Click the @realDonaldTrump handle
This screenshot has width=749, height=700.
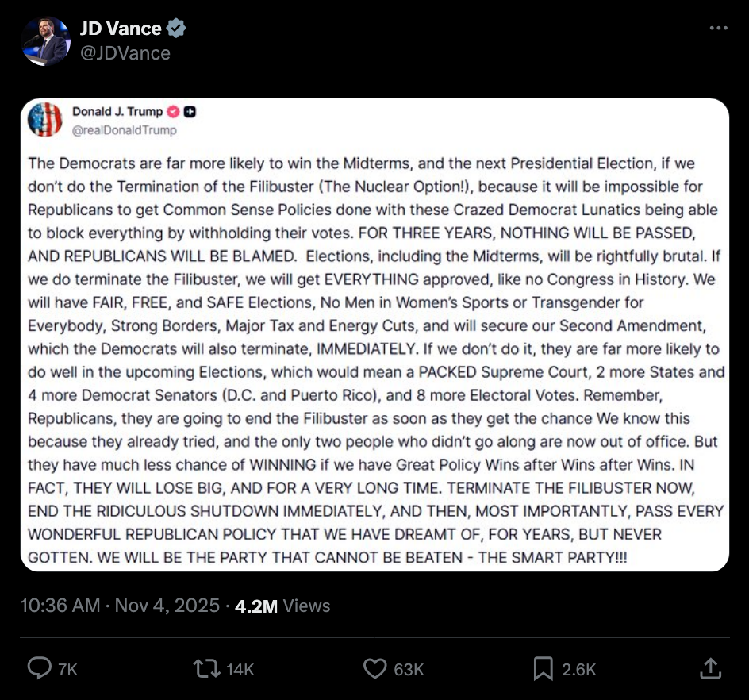125,130
